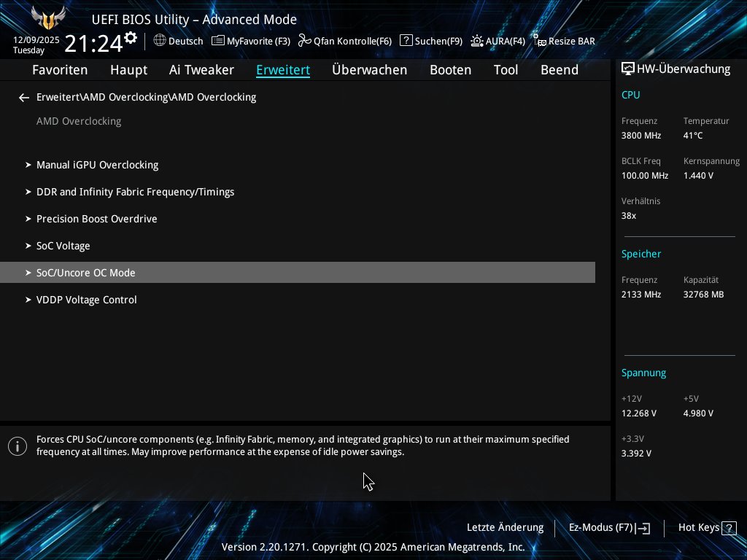Switch to the Favoriten tab
Image resolution: width=747 pixels, height=560 pixels.
pyautogui.click(x=60, y=70)
